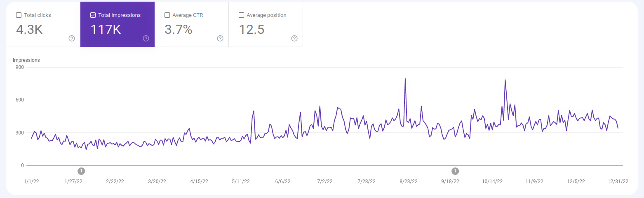Click the Impressions axis title
Image resolution: width=644 pixels, height=198 pixels.
26,60
